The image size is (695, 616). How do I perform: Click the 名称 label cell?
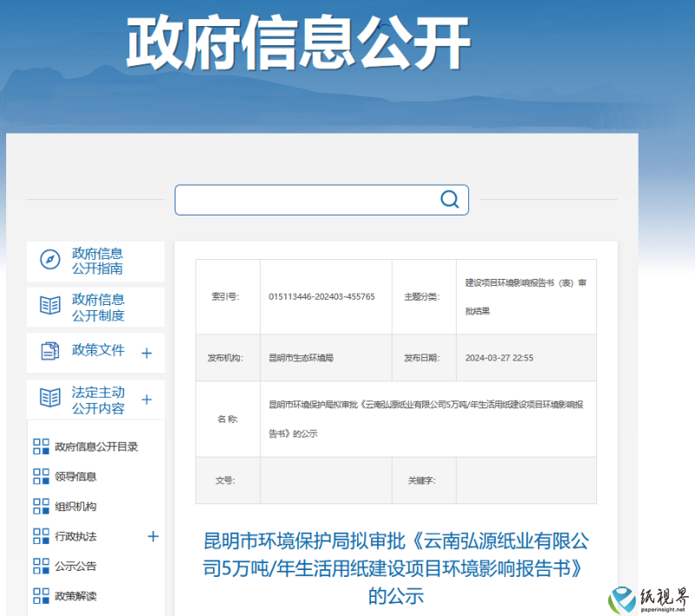point(228,419)
